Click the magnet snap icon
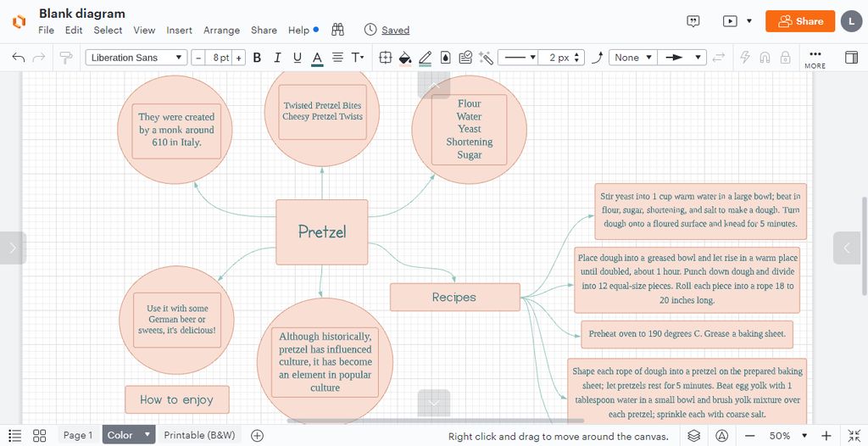 click(765, 58)
